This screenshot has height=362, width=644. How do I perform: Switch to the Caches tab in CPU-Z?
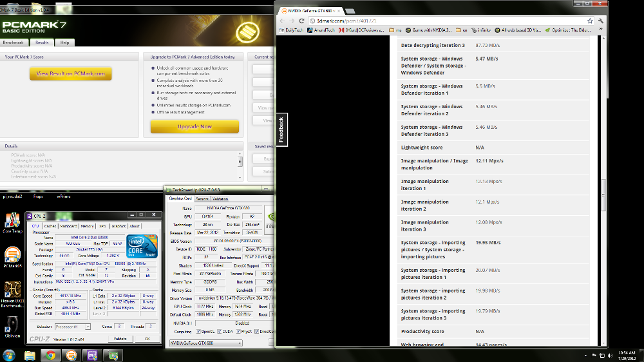(50, 226)
